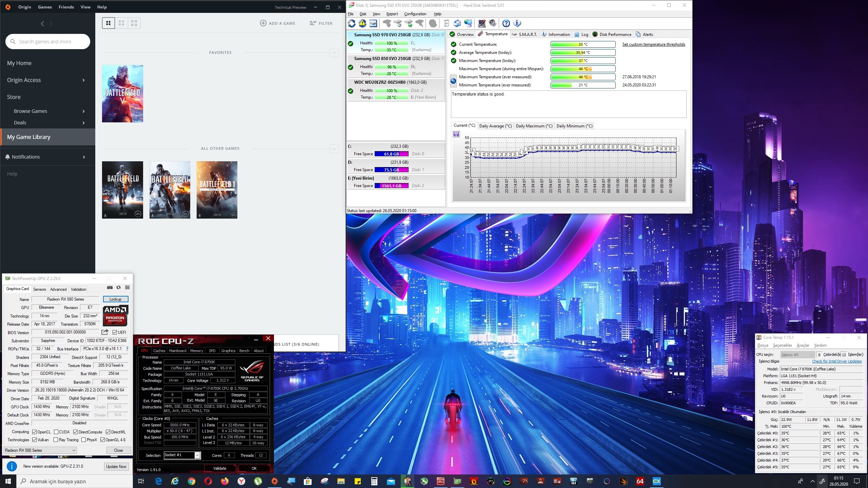The width and height of the screenshot is (868, 488).
Task: Open Sensors tab in GPU-Z
Action: pos(39,289)
